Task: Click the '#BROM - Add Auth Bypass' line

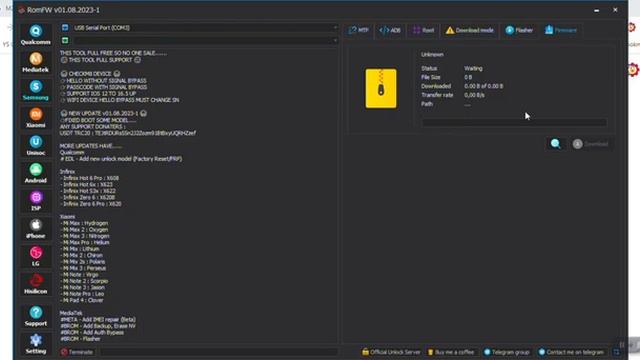Action: 92,332
